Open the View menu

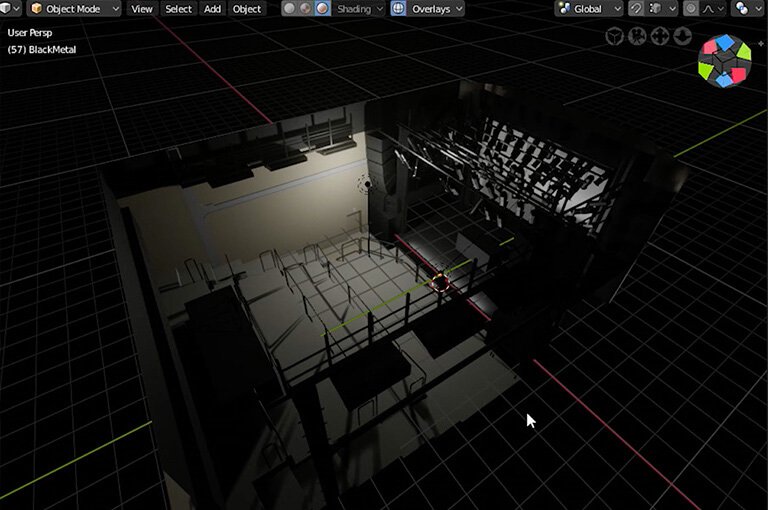coord(142,9)
